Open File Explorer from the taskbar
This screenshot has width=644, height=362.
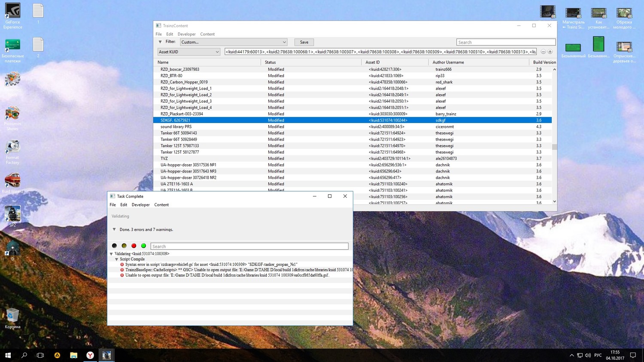(74, 355)
